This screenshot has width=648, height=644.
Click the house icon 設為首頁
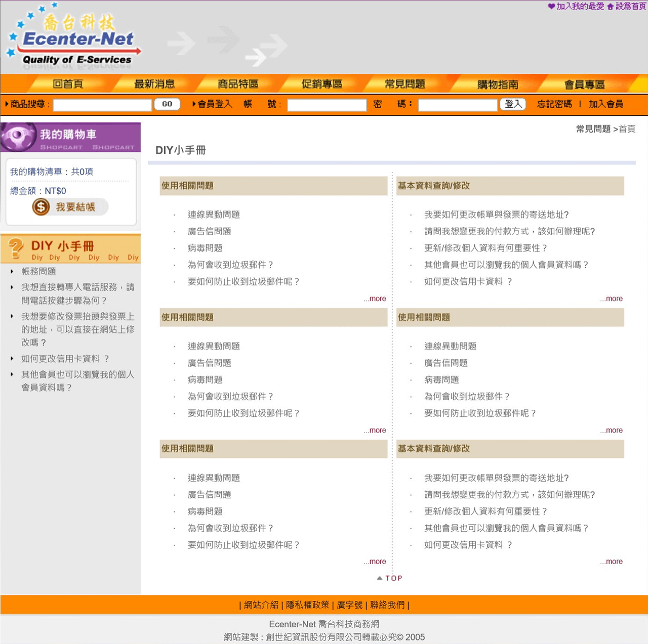tap(610, 7)
